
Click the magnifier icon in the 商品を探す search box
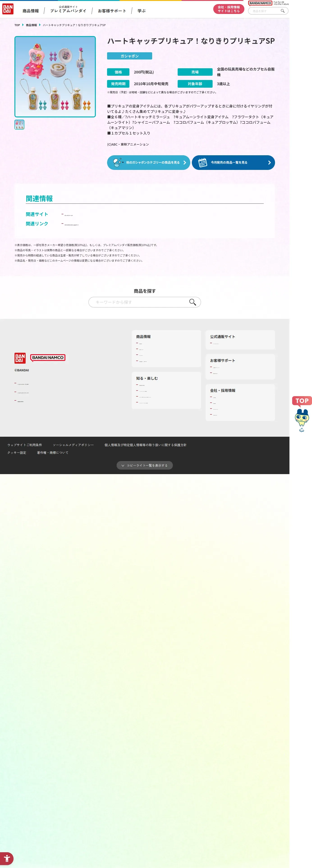point(192,302)
